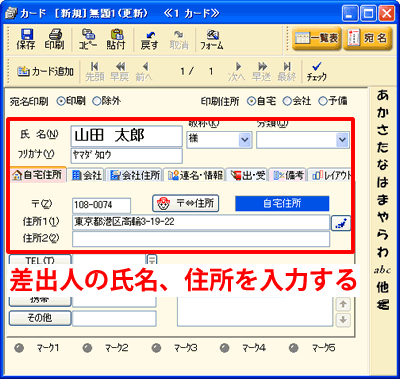Select abc in the side index

pyautogui.click(x=382, y=270)
